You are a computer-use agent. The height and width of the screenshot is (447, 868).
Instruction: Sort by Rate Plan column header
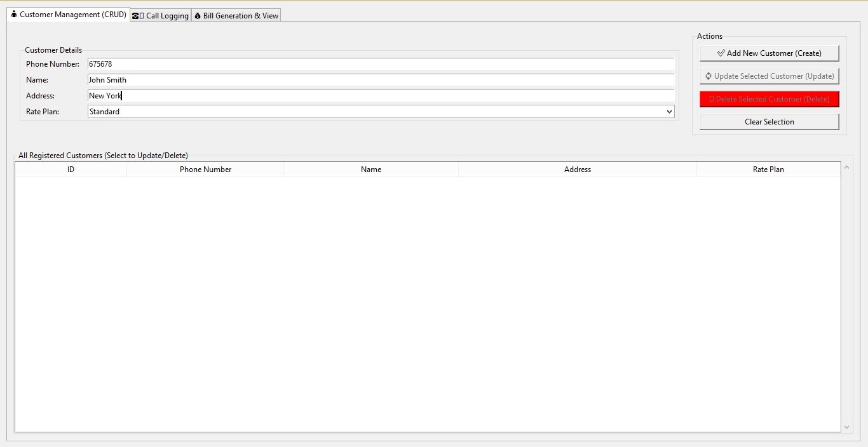click(x=768, y=170)
